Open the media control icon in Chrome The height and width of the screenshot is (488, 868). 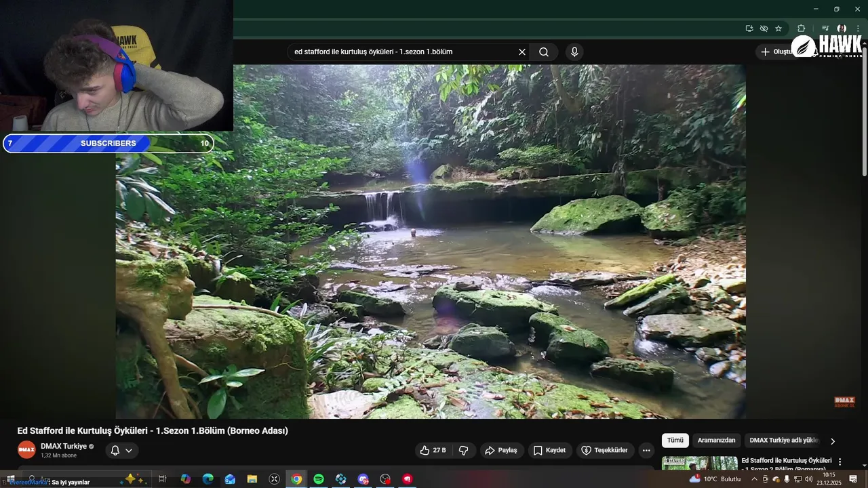pyautogui.click(x=825, y=28)
